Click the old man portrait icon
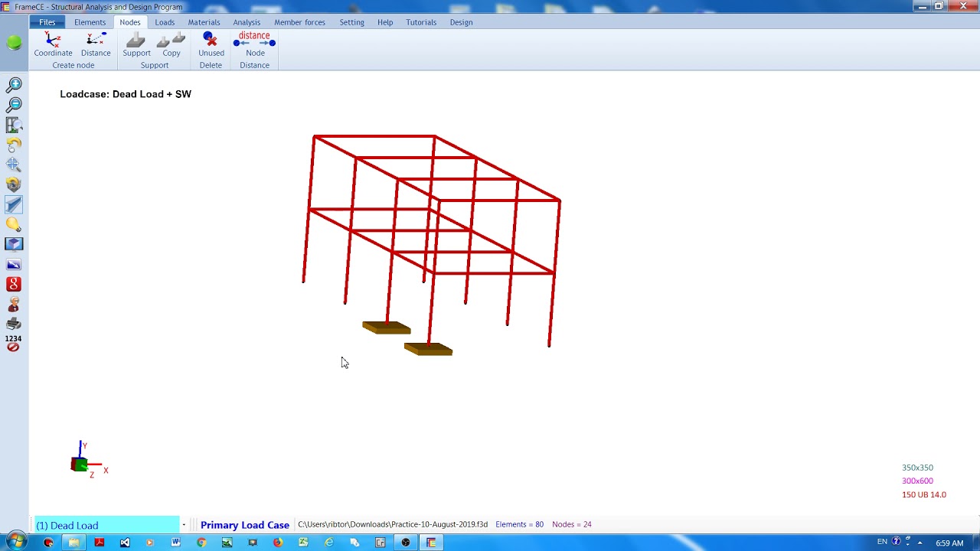 click(14, 304)
